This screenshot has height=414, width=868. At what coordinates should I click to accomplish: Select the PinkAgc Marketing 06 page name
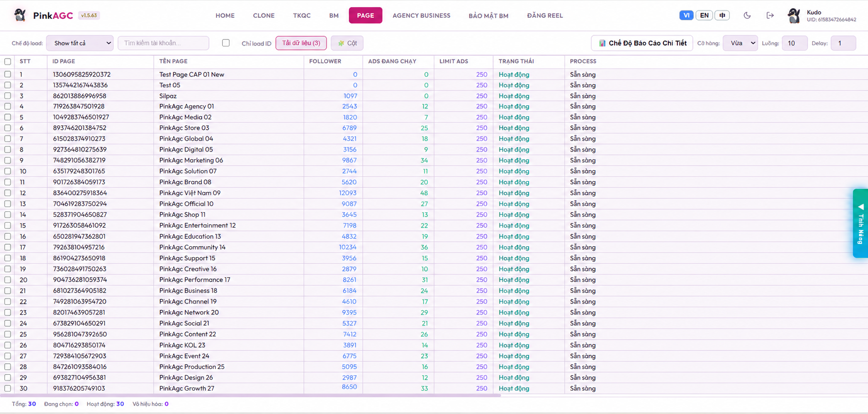[x=191, y=161]
